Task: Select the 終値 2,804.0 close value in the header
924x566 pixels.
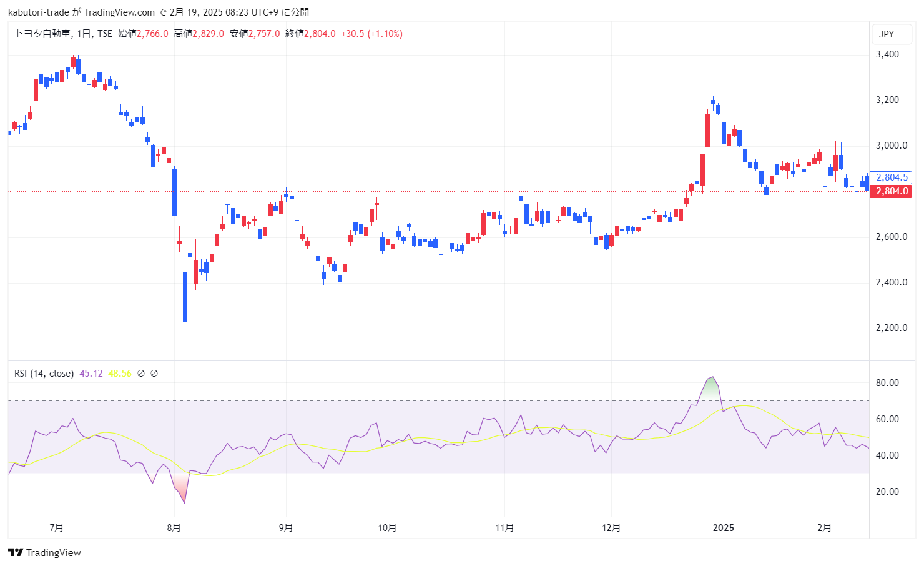Action: 310,34
